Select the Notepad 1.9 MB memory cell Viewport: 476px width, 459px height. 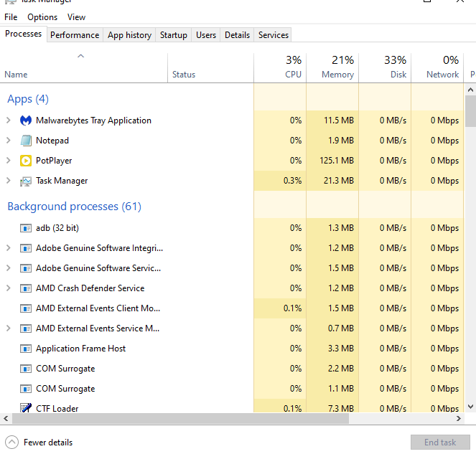pos(332,141)
